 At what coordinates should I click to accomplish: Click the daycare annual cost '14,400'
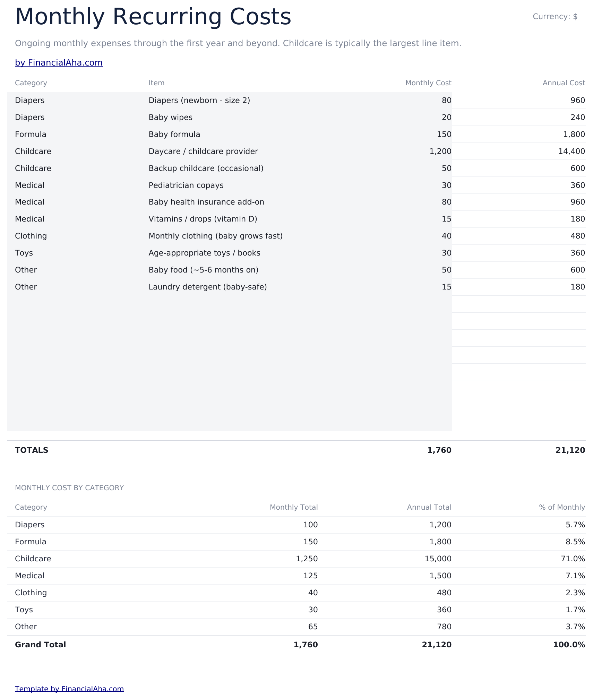tap(571, 152)
